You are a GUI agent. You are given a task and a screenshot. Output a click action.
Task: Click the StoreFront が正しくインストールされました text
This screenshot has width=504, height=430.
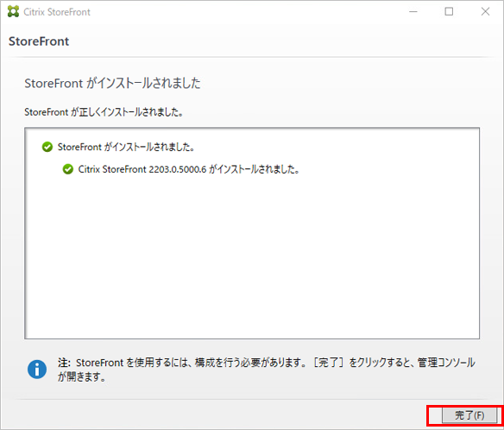(x=104, y=112)
